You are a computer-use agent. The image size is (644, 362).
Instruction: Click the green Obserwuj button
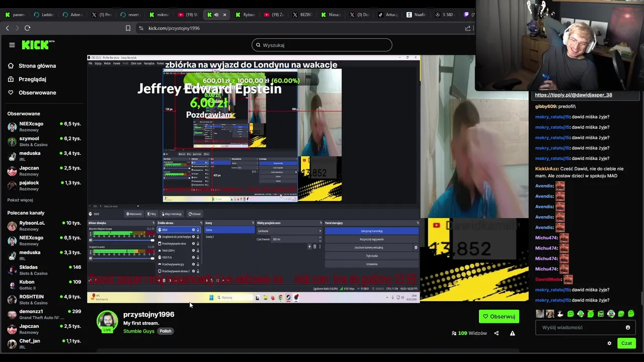coord(499,316)
